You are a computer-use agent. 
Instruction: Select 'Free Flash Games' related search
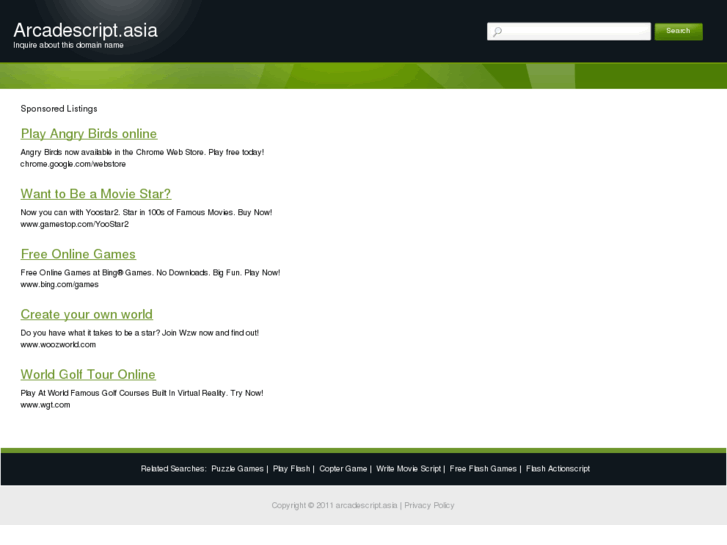(x=483, y=469)
